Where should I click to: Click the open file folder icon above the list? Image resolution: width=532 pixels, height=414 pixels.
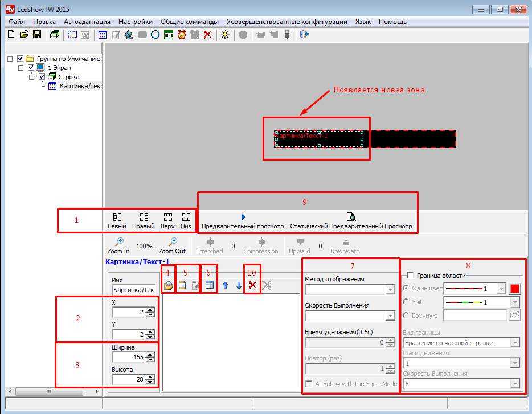pyautogui.click(x=169, y=286)
